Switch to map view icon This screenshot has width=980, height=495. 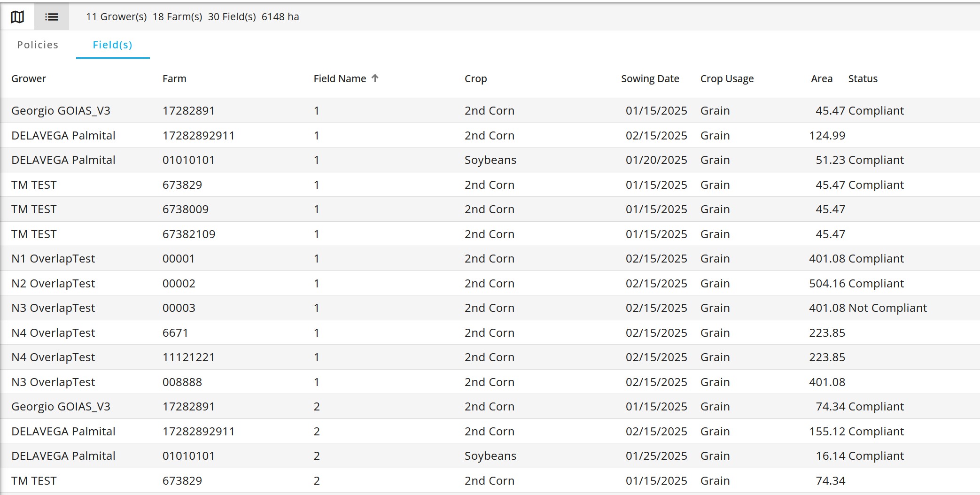coord(17,17)
